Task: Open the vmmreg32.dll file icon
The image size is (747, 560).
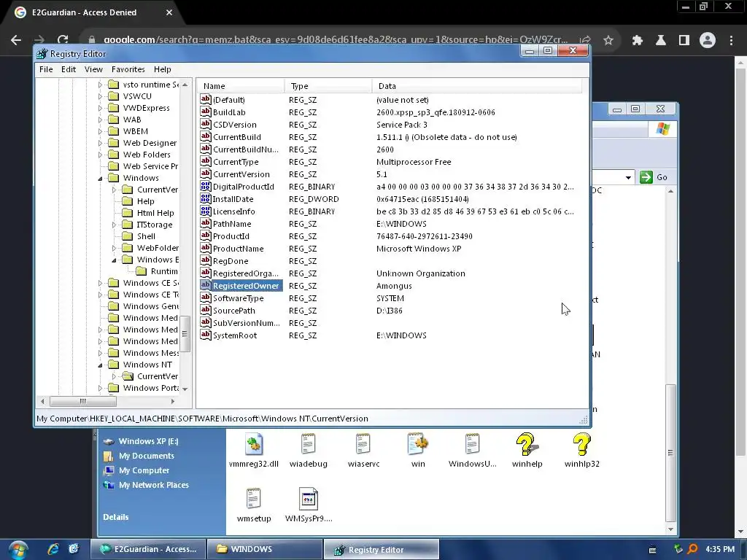Action: point(253,444)
